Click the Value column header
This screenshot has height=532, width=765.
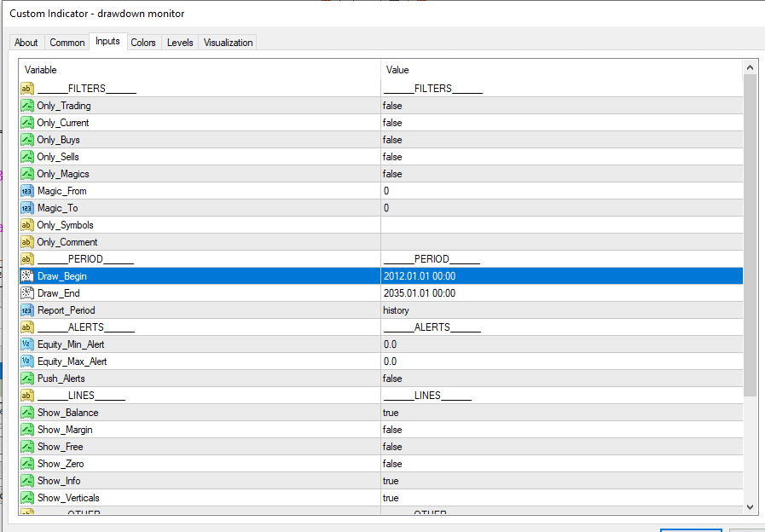[x=561, y=70]
